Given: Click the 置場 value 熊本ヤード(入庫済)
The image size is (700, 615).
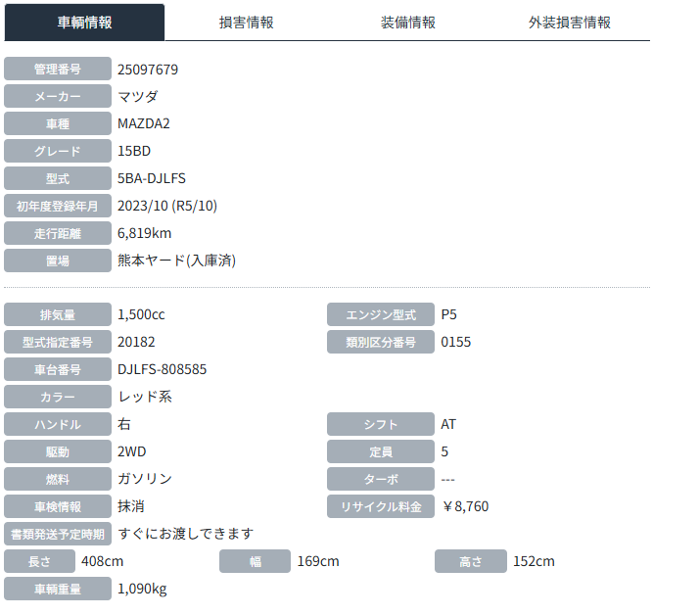Looking at the screenshot, I should click(176, 260).
